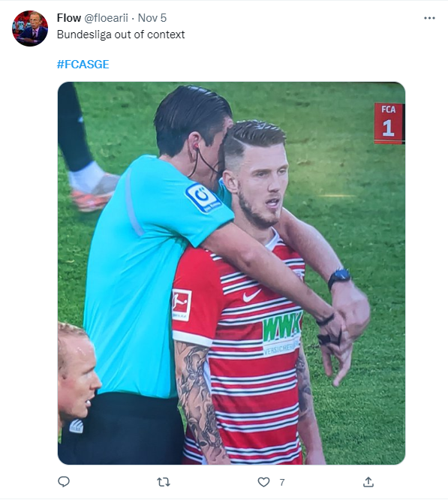Viewport: 448px width, 500px height.
Task: Click the green WWK sponsor logo on jersey
Action: pos(281,327)
